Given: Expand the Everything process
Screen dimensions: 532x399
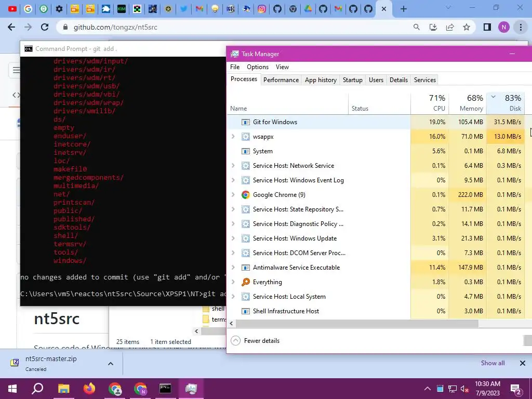Looking at the screenshot, I should (233, 282).
